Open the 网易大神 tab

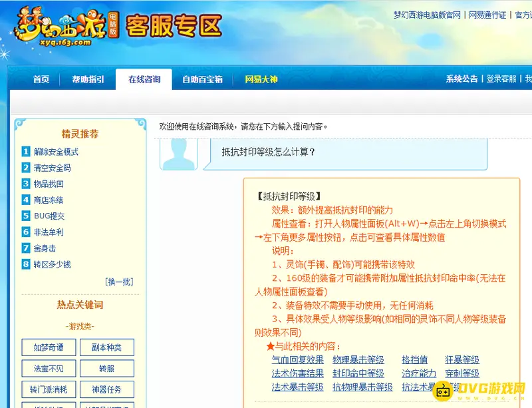click(x=261, y=79)
